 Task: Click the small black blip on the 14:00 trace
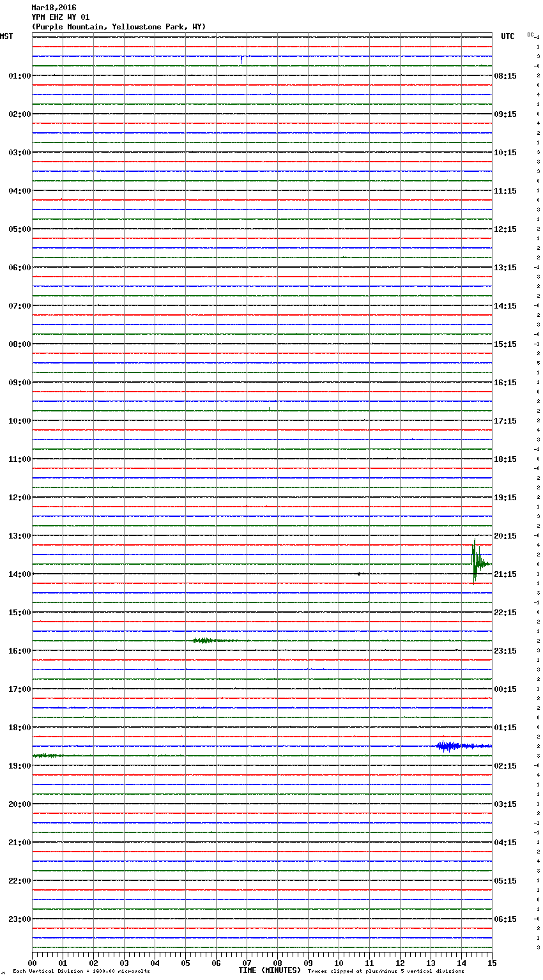click(359, 574)
